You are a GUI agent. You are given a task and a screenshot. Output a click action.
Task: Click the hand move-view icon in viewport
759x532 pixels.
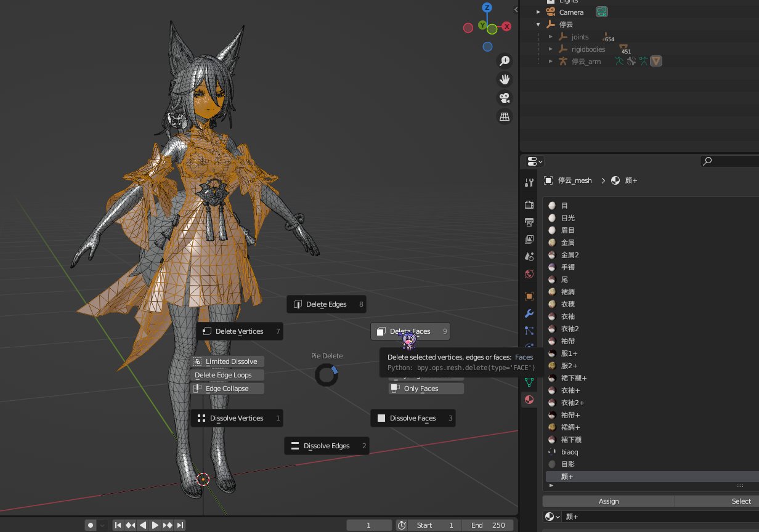tap(505, 79)
